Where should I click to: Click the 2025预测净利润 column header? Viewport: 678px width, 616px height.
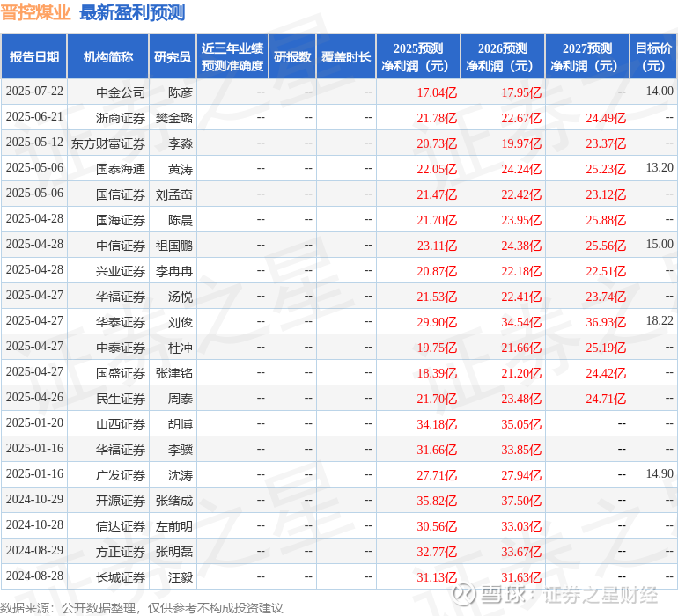418,56
